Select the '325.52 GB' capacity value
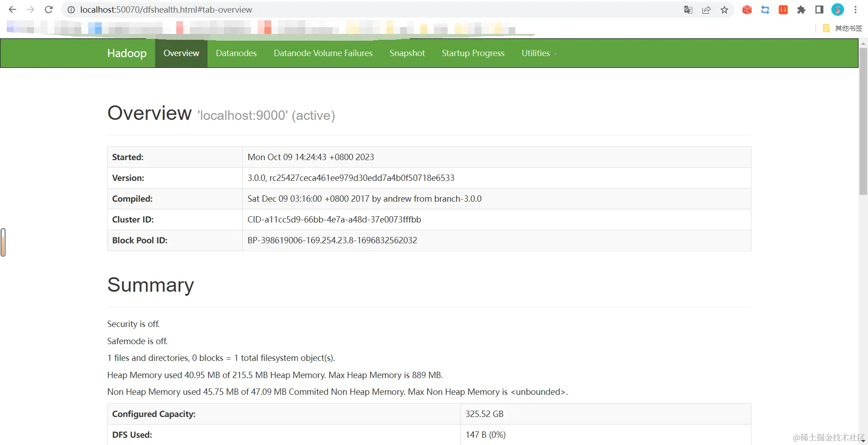This screenshot has width=868, height=445. click(485, 414)
